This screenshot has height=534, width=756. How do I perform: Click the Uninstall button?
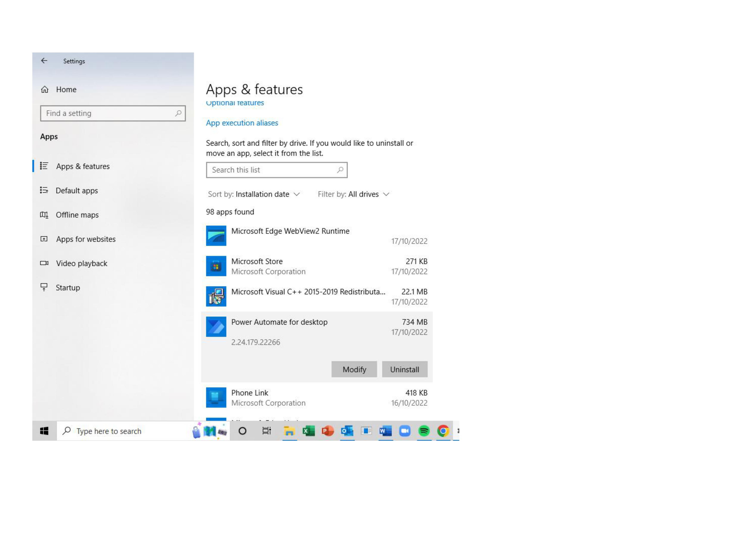point(404,369)
